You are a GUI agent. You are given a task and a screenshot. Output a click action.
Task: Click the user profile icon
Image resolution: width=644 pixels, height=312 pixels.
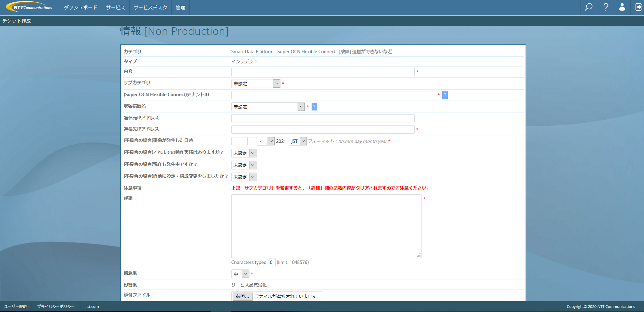(622, 7)
